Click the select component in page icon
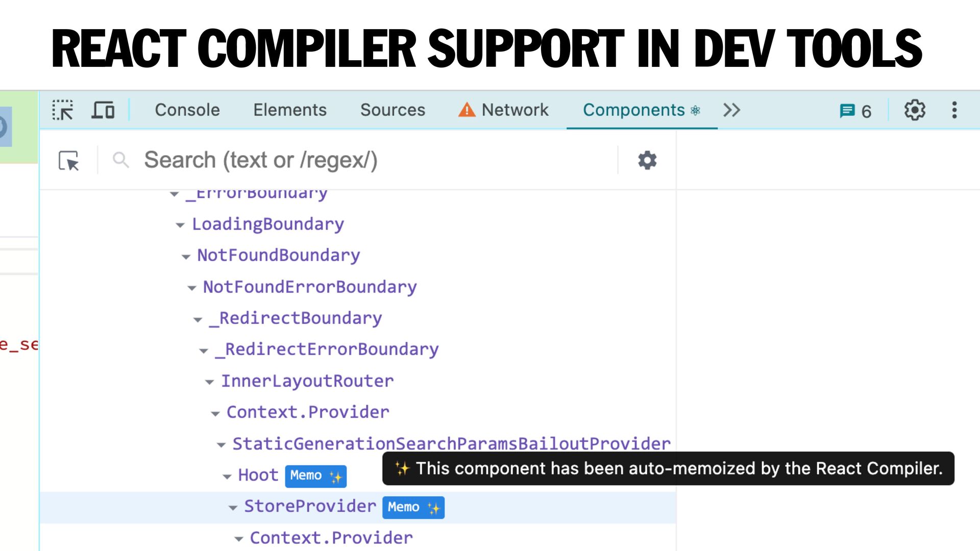The image size is (980, 551). 68,161
